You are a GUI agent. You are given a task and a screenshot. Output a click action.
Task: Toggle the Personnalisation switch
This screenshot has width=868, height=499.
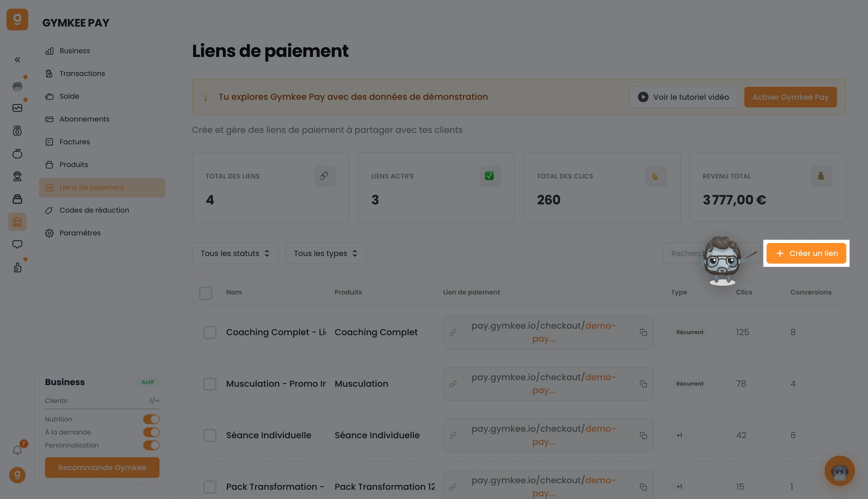coord(151,445)
